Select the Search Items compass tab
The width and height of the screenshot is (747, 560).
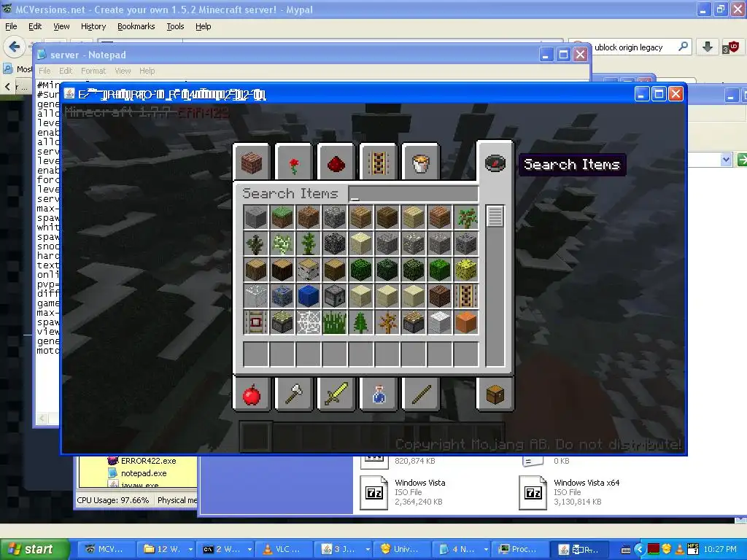point(495,163)
